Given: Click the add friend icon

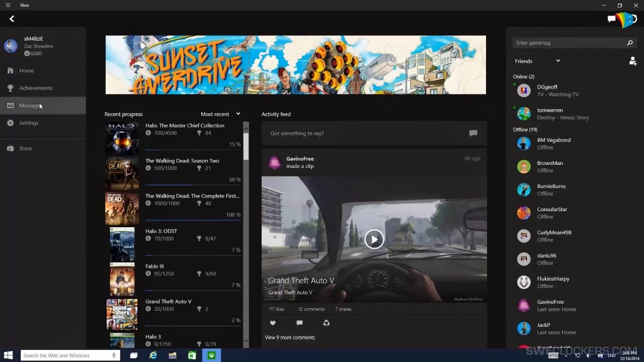Looking at the screenshot, I should pos(632,61).
